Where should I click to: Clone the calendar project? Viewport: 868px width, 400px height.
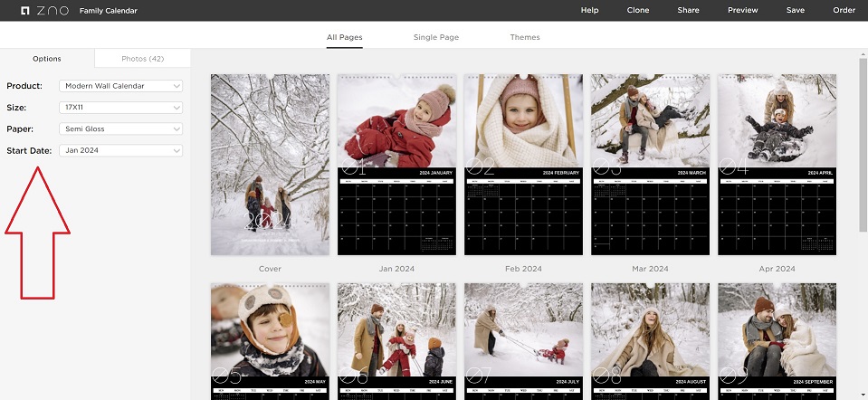(638, 10)
